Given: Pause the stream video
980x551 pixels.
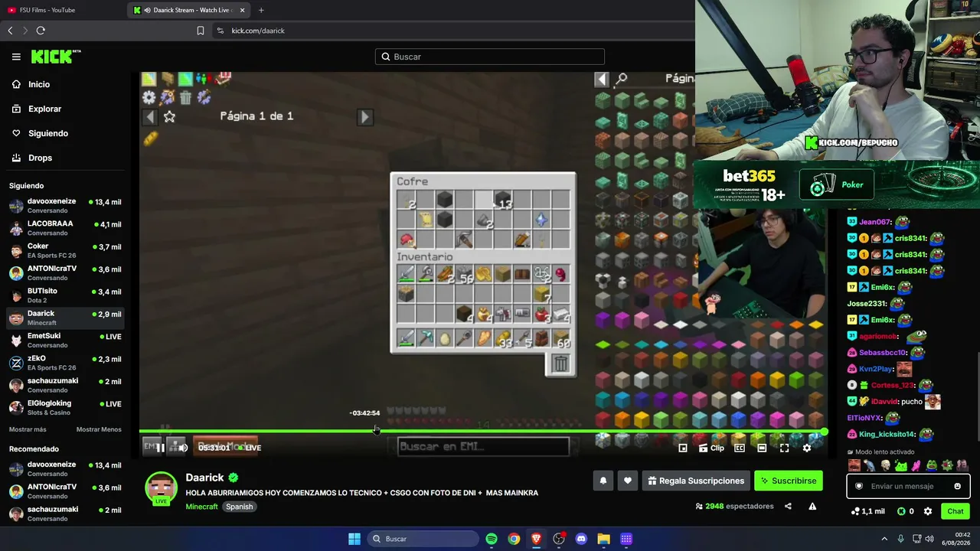Looking at the screenshot, I should pyautogui.click(x=160, y=448).
